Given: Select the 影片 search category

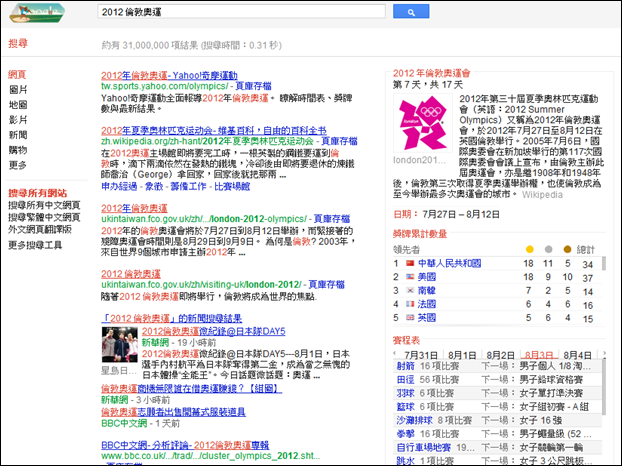Looking at the screenshot, I should pos(18,120).
